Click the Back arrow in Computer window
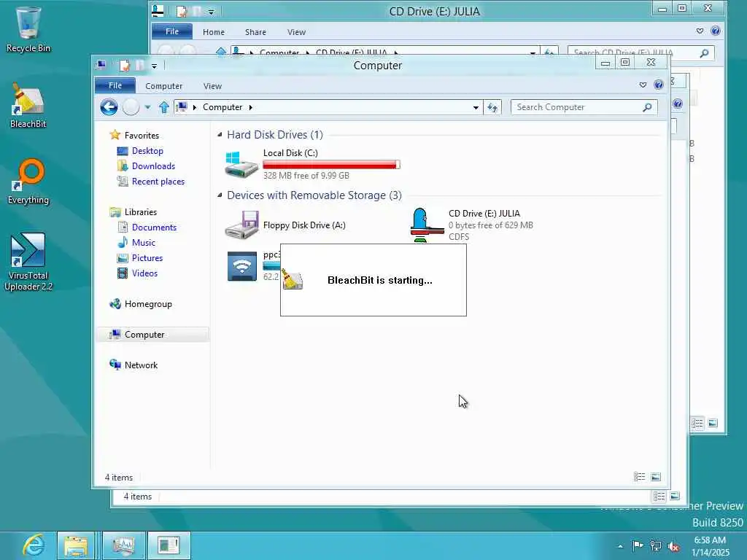 pyautogui.click(x=109, y=107)
